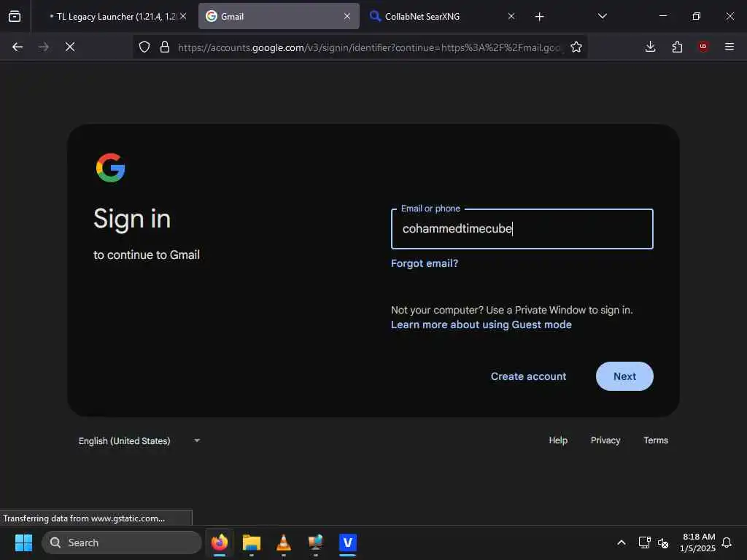Open File Explorer from the taskbar
Image resolution: width=747 pixels, height=560 pixels.
pos(252,542)
